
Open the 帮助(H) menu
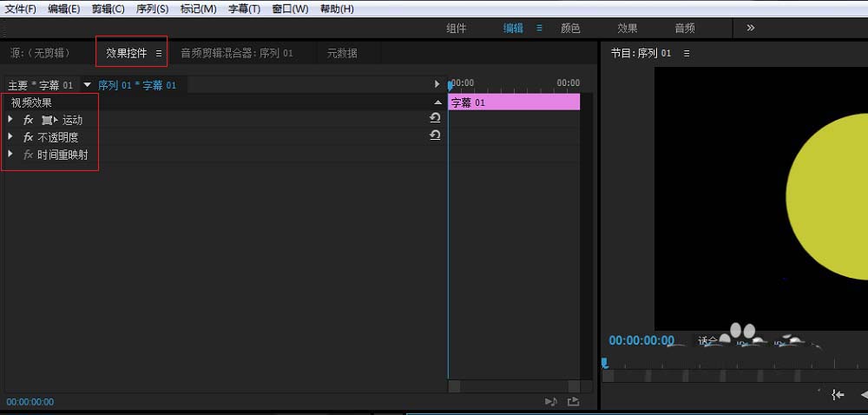(x=337, y=9)
